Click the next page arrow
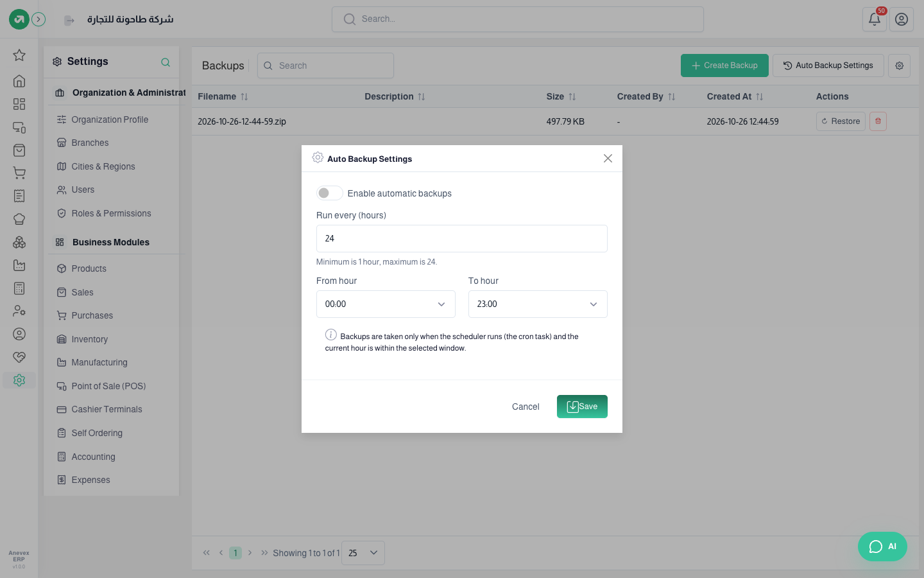924x578 pixels. pyautogui.click(x=250, y=553)
